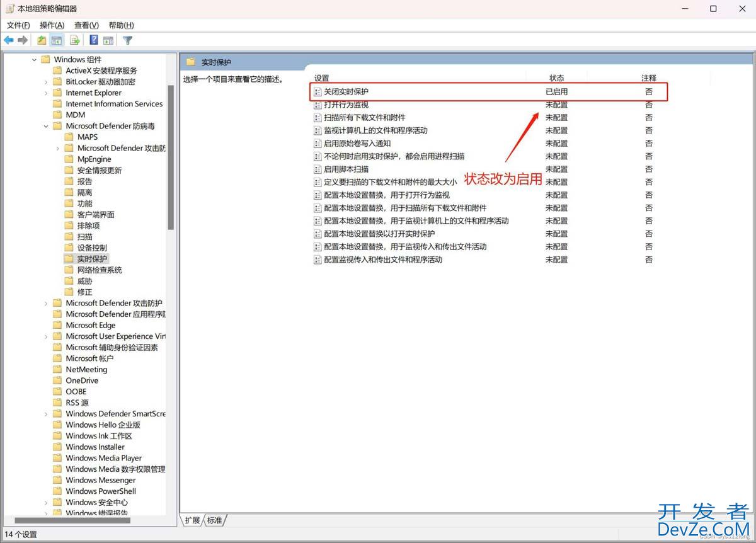Switch to the 标准 tab
Viewport: 756px width, 543px height.
point(215,520)
